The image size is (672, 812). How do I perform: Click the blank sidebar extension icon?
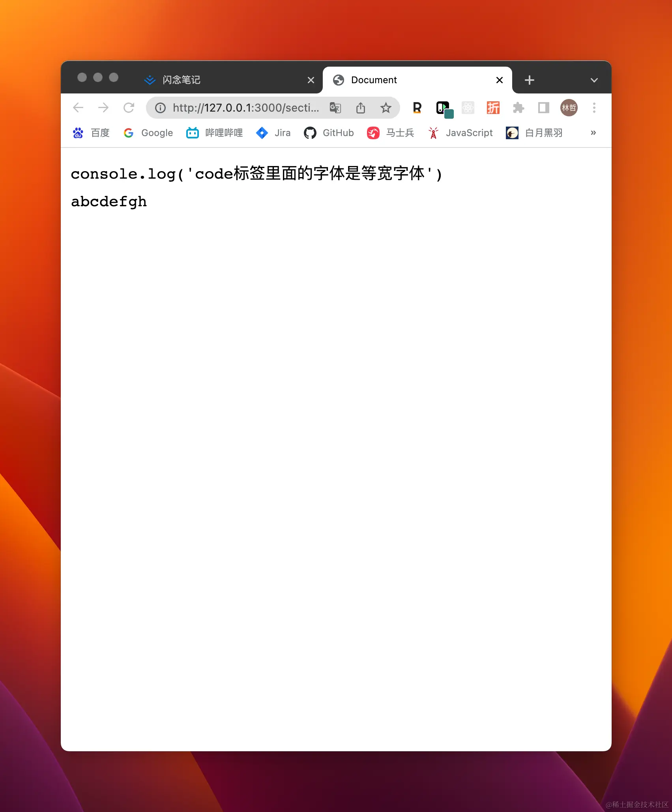pos(543,108)
